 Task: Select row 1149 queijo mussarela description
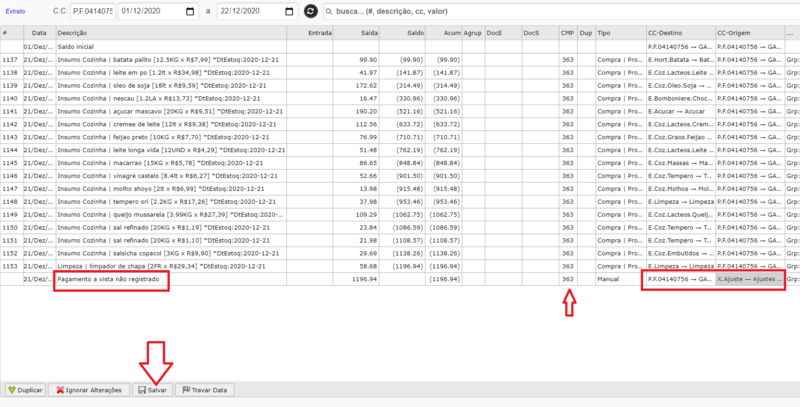(x=171, y=215)
